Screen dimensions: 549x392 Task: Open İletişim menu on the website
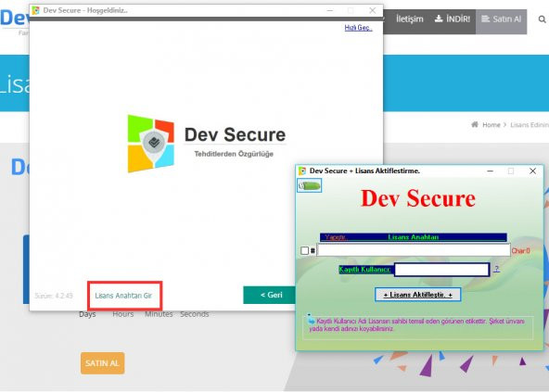[x=409, y=19]
